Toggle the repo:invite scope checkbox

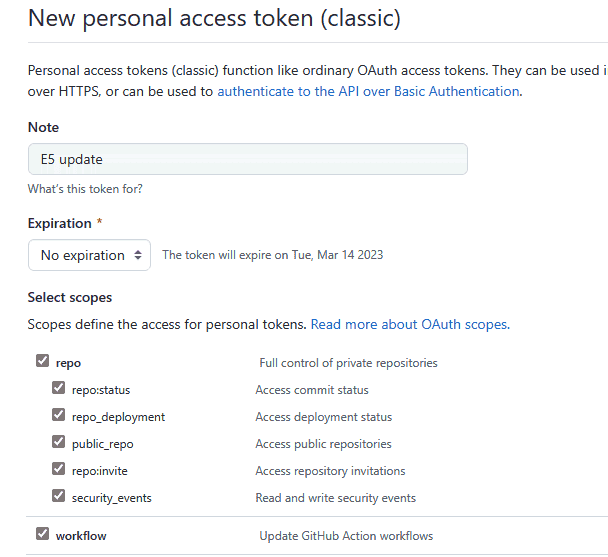[x=58, y=470]
